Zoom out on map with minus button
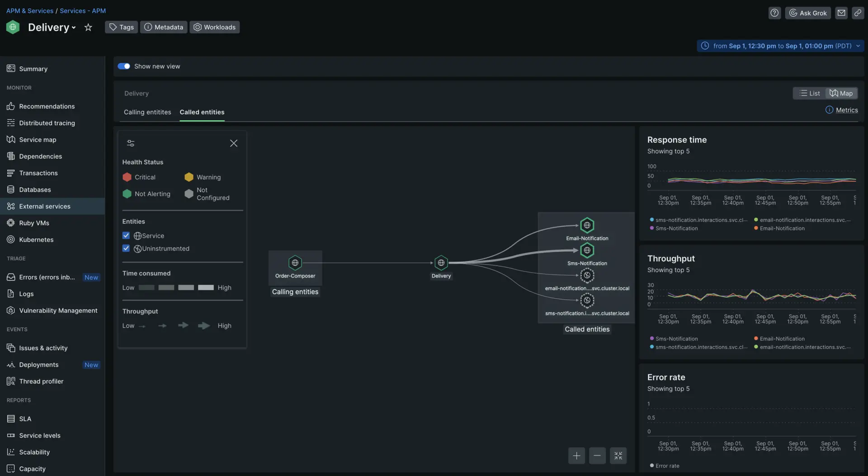The height and width of the screenshot is (476, 868). coord(597,456)
